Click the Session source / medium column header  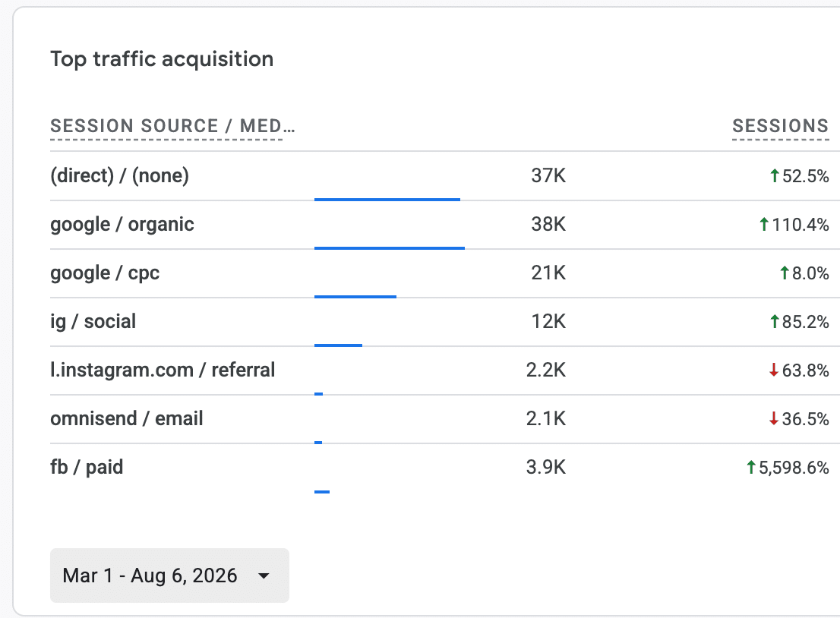coord(172,126)
